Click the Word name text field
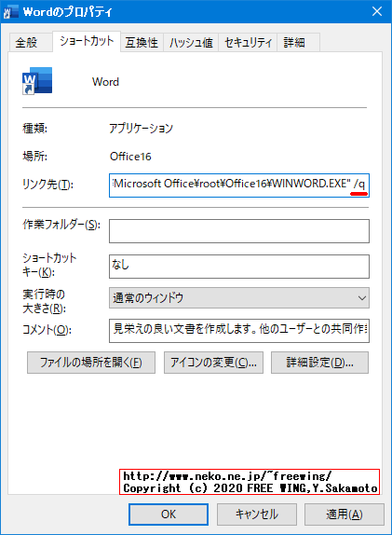Image resolution: width=392 pixels, height=535 pixels. (x=105, y=82)
